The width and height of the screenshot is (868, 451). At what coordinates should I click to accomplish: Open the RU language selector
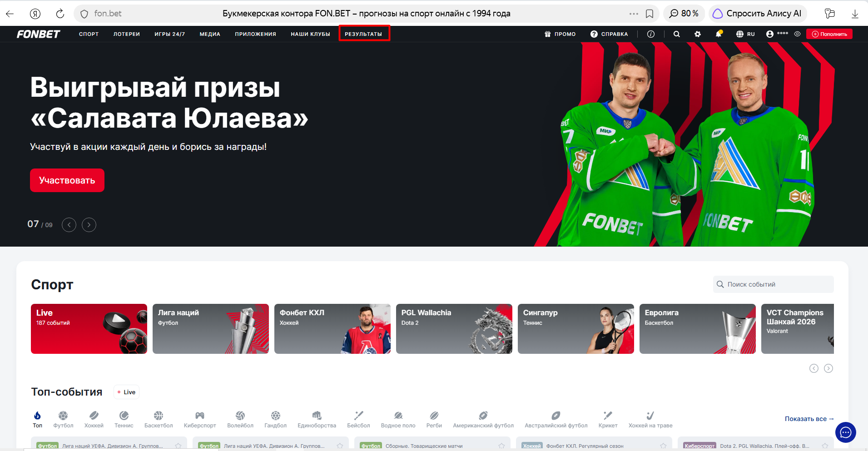(x=745, y=34)
